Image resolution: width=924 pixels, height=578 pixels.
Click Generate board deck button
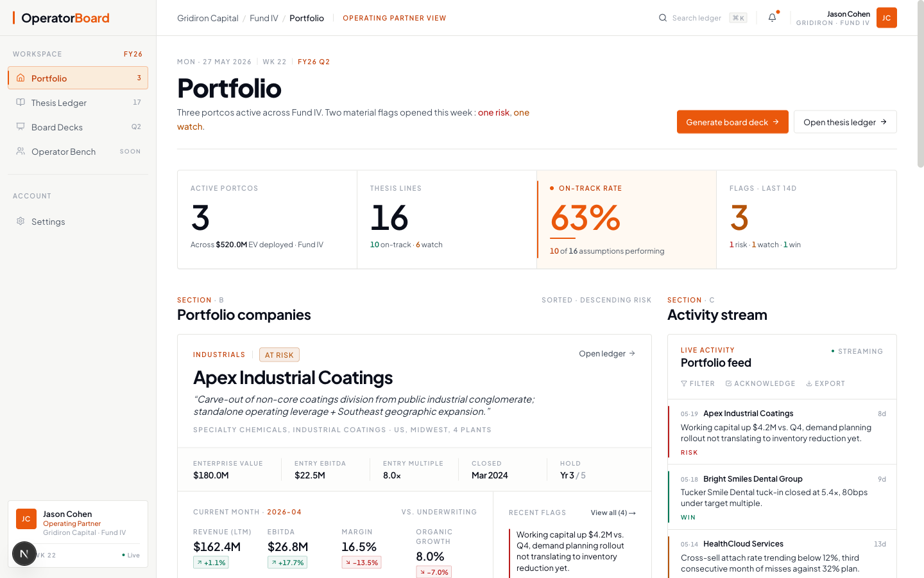[x=732, y=122]
